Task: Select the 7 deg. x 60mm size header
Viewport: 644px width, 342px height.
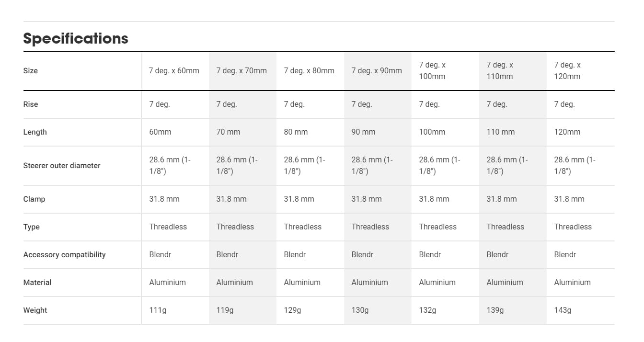Action: (174, 71)
